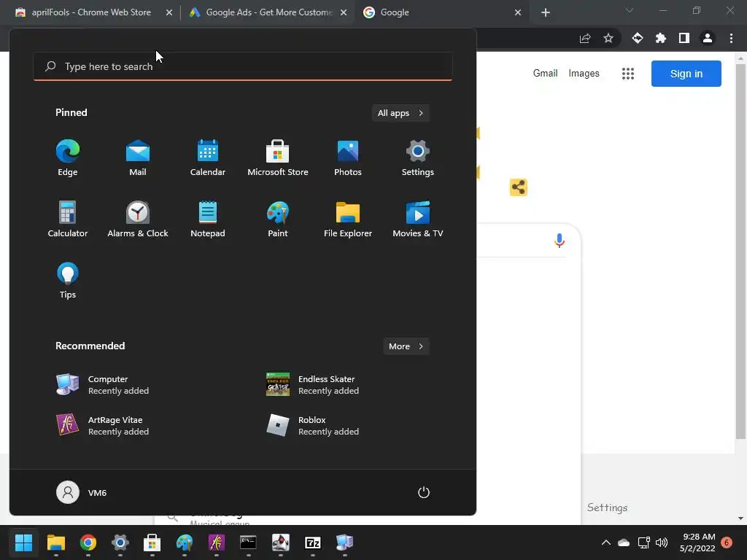Open the Images link on Google

point(584,74)
